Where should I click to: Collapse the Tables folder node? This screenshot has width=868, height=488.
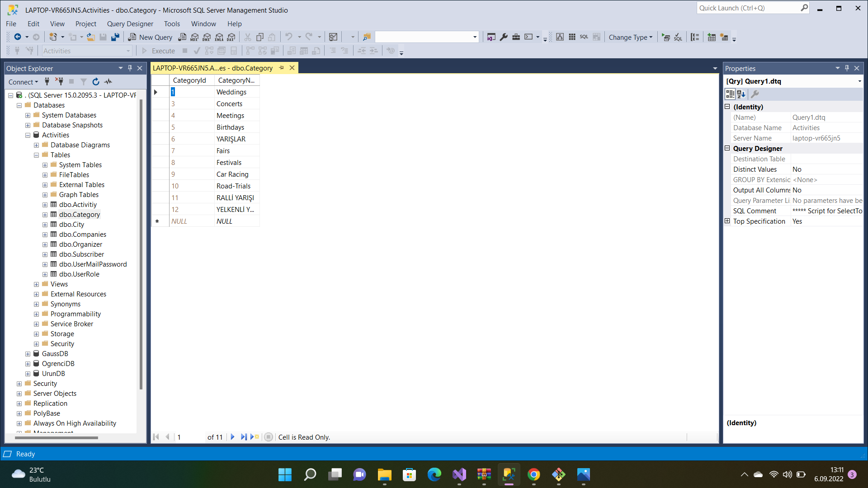point(36,155)
